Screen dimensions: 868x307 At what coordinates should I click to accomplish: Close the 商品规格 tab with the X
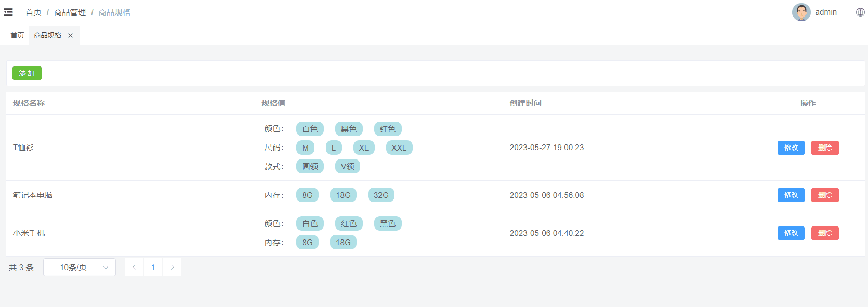pyautogui.click(x=70, y=36)
